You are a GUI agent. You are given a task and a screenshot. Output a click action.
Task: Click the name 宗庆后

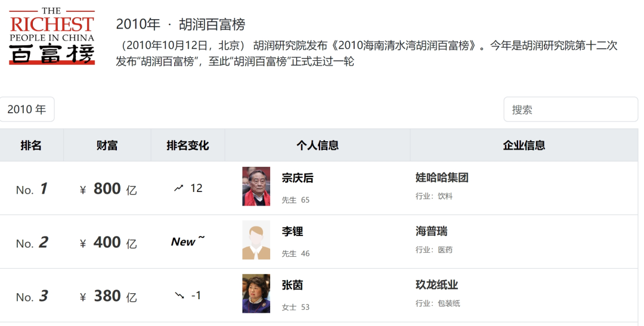pos(298,178)
